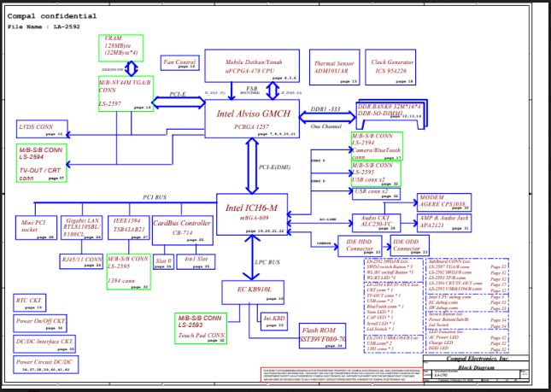Select the IEEE1394 TSB43AB21 block
Viewport: 551px width, 392px height.
129,228
